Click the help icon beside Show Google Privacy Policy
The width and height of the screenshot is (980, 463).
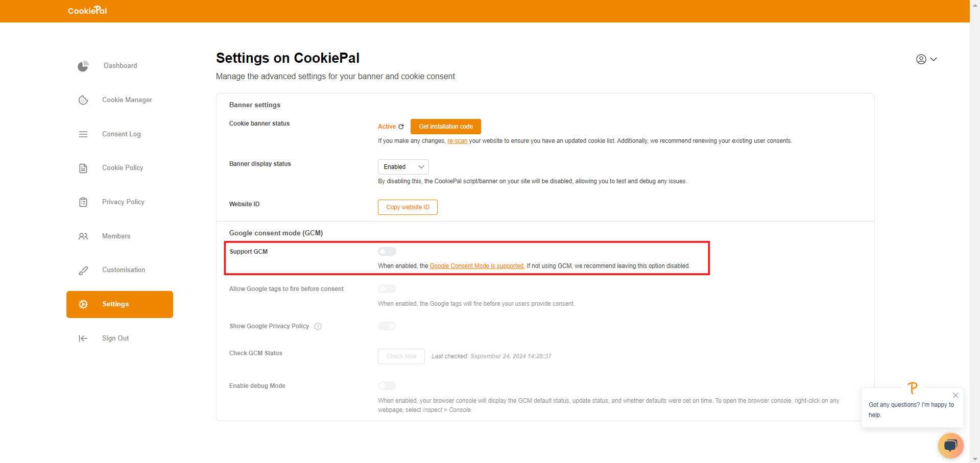coord(318,327)
